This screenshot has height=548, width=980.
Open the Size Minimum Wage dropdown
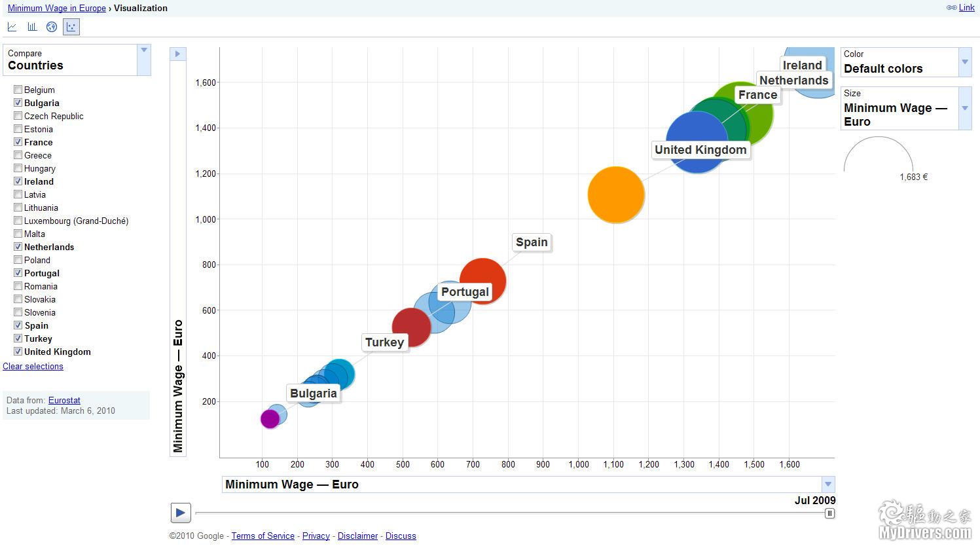coord(964,108)
